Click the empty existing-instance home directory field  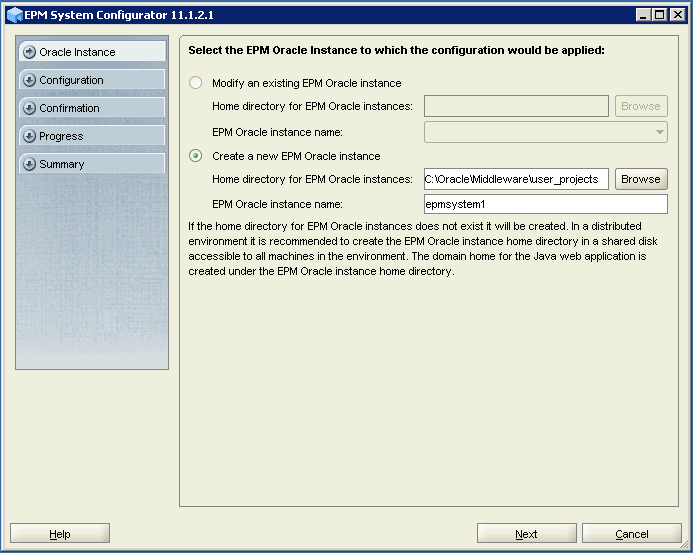516,106
